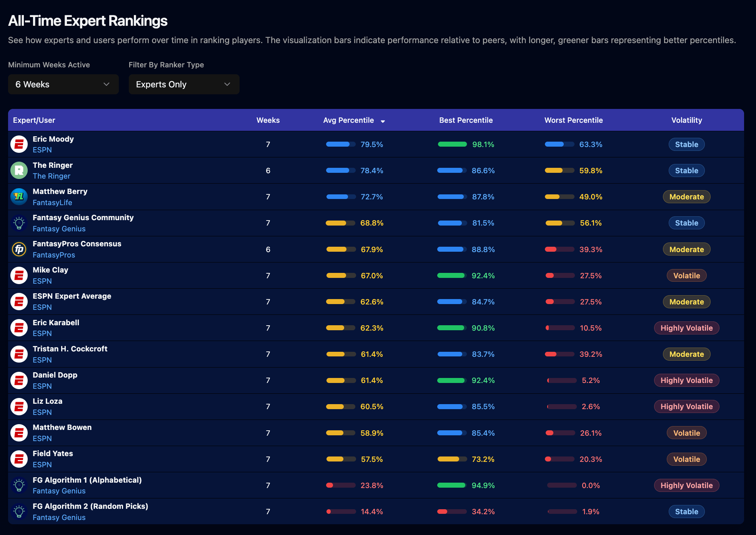
Task: Click FantasyPros Consensus fp logo icon
Action: coord(19,249)
